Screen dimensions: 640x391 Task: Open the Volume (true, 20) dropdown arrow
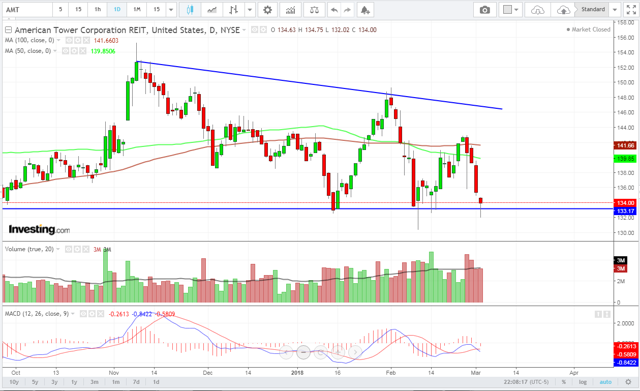point(58,249)
